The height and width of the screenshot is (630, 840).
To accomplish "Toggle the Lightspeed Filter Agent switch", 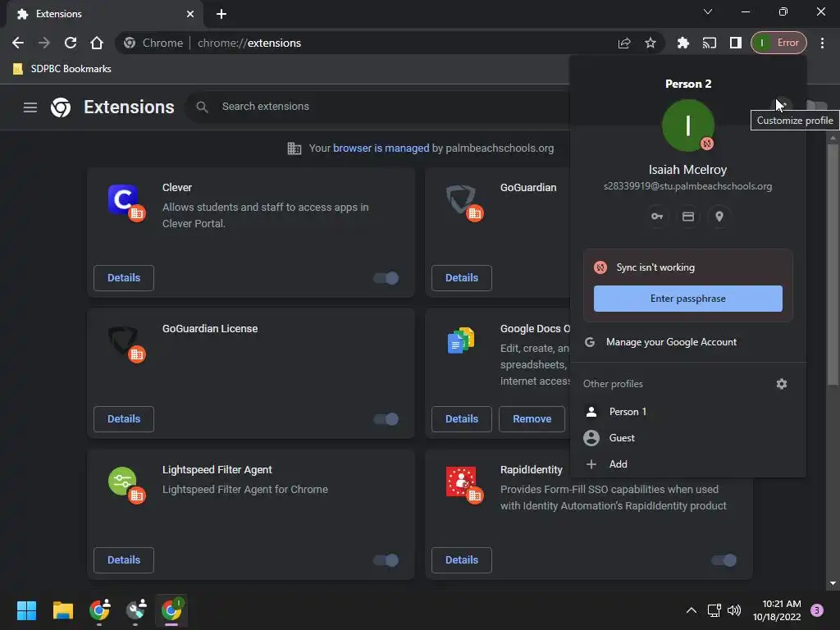I will coord(386,560).
